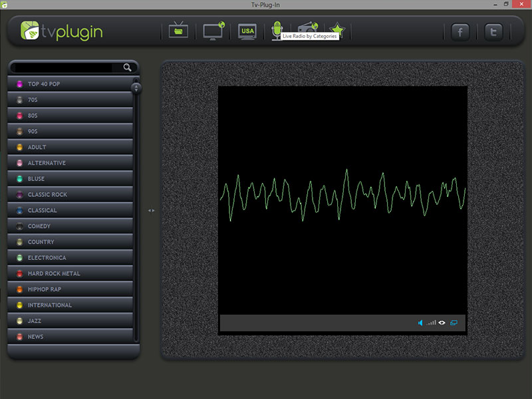This screenshot has height=399, width=532.
Task: Open the TV folder icon in toolbar
Action: tap(178, 30)
